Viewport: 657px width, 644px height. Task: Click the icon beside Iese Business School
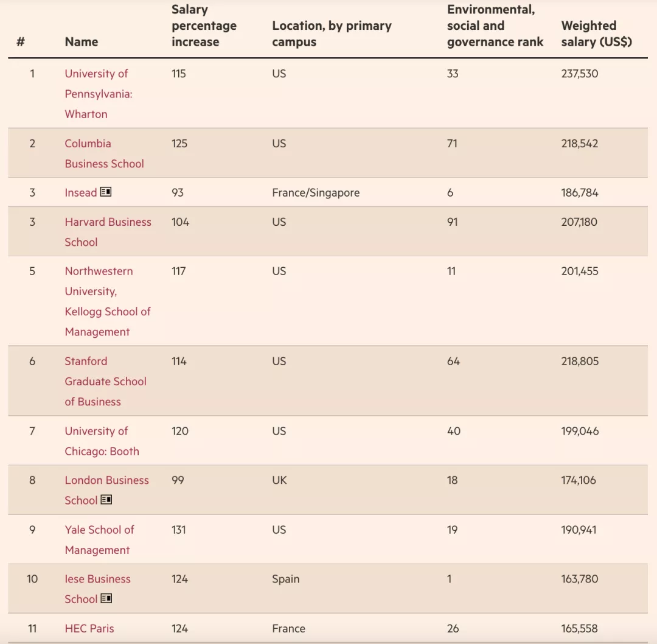click(106, 598)
